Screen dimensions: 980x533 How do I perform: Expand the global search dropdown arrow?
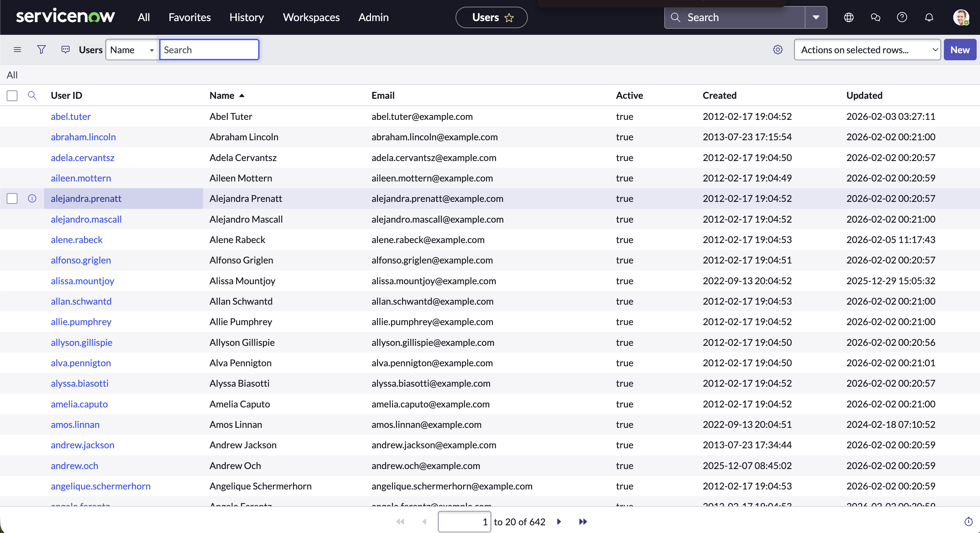point(816,17)
